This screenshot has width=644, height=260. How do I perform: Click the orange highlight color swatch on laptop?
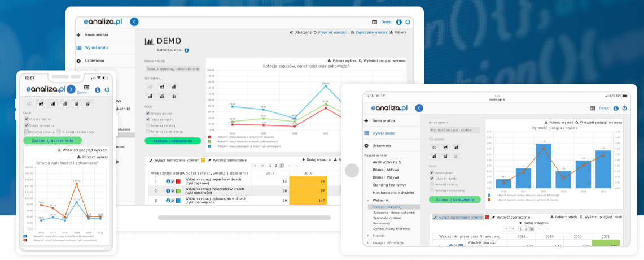203,160
